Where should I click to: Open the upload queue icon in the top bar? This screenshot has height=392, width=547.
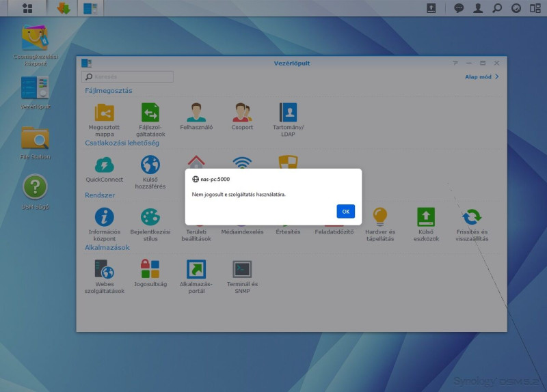431,8
